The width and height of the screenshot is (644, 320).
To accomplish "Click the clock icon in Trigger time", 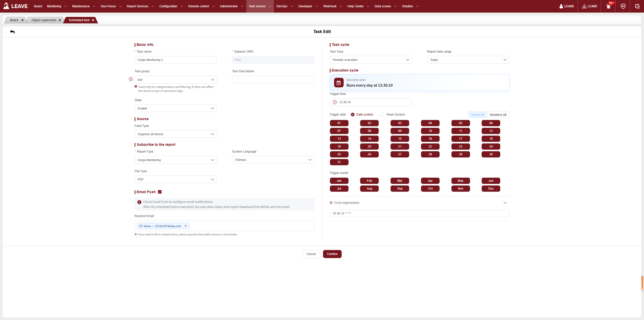I will [335, 102].
